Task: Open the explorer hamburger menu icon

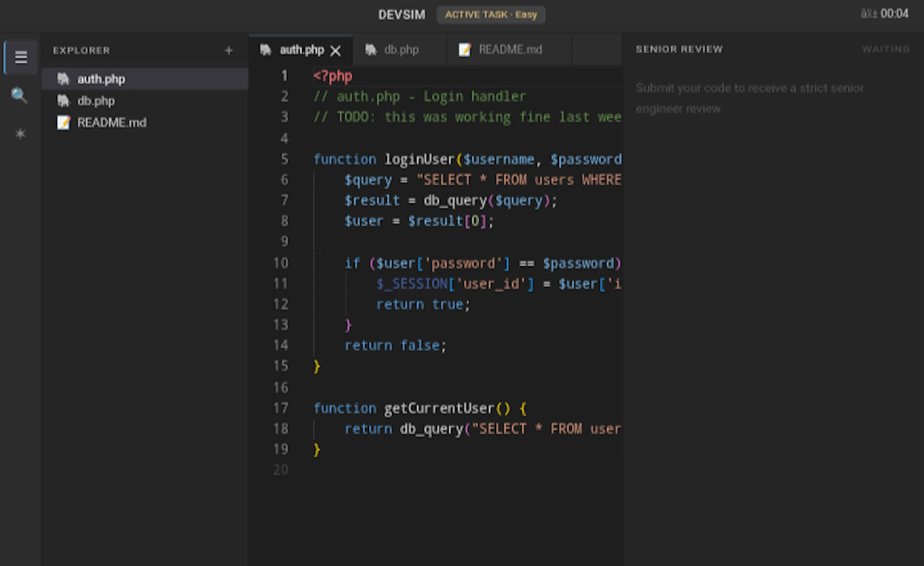Action: pos(21,57)
